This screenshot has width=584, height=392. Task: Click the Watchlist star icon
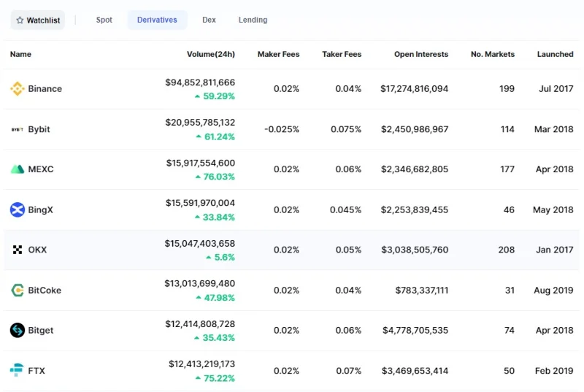(20, 20)
